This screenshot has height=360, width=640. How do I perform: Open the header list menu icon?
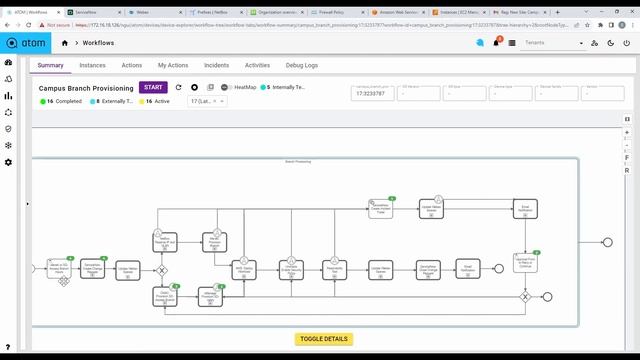tap(512, 43)
